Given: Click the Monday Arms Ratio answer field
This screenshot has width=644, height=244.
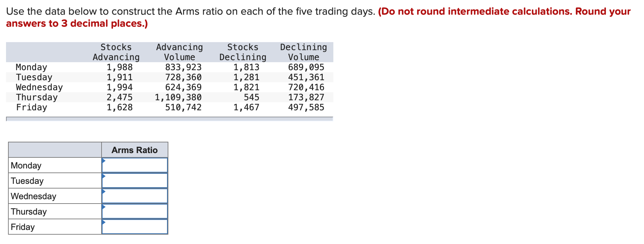Looking at the screenshot, I should (135, 165).
